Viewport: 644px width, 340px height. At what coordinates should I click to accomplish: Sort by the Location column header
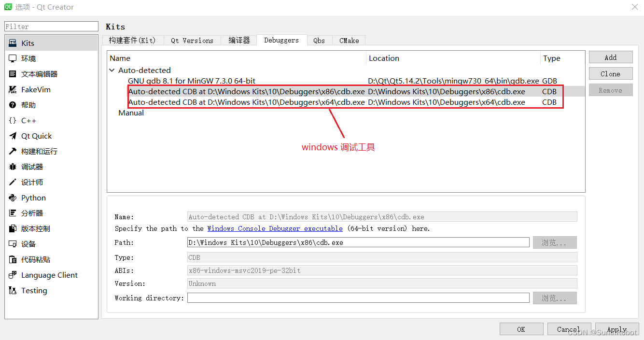point(453,58)
